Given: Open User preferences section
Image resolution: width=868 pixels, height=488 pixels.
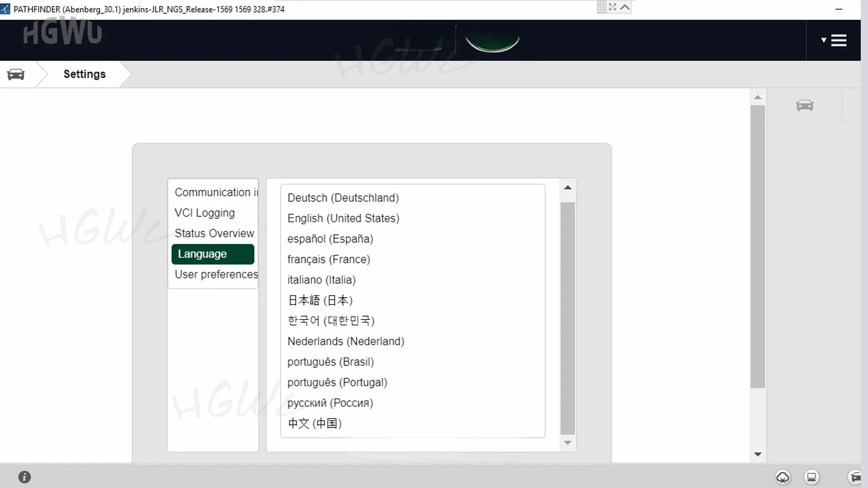Looking at the screenshot, I should tap(216, 274).
